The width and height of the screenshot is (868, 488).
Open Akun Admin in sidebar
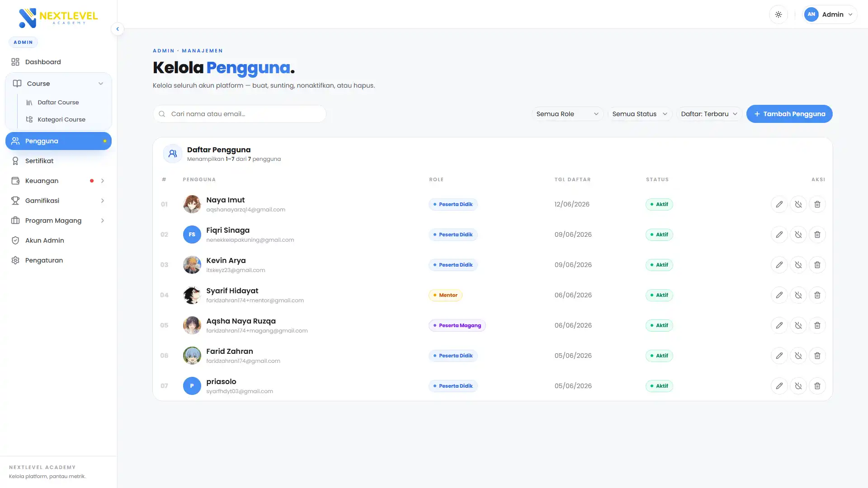click(x=58, y=240)
